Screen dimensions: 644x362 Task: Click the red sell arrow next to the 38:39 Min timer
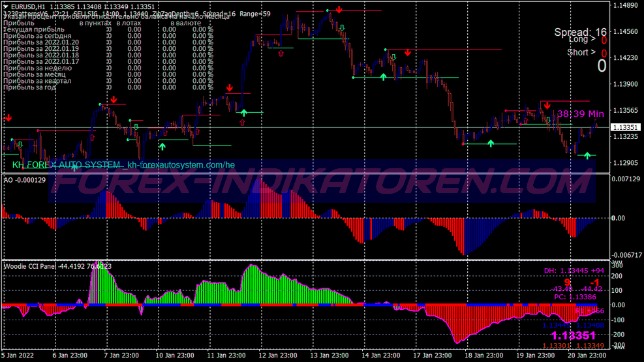547,106
